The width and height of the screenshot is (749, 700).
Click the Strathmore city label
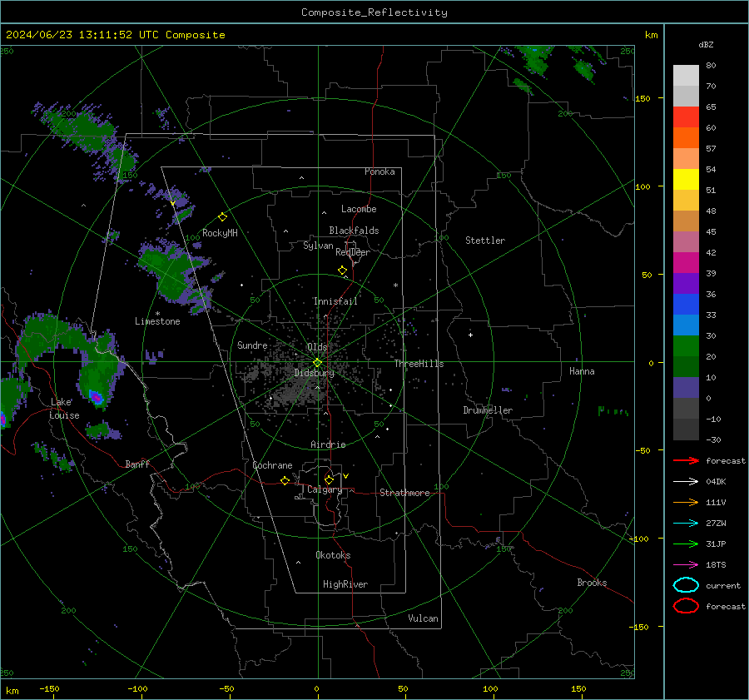click(404, 493)
